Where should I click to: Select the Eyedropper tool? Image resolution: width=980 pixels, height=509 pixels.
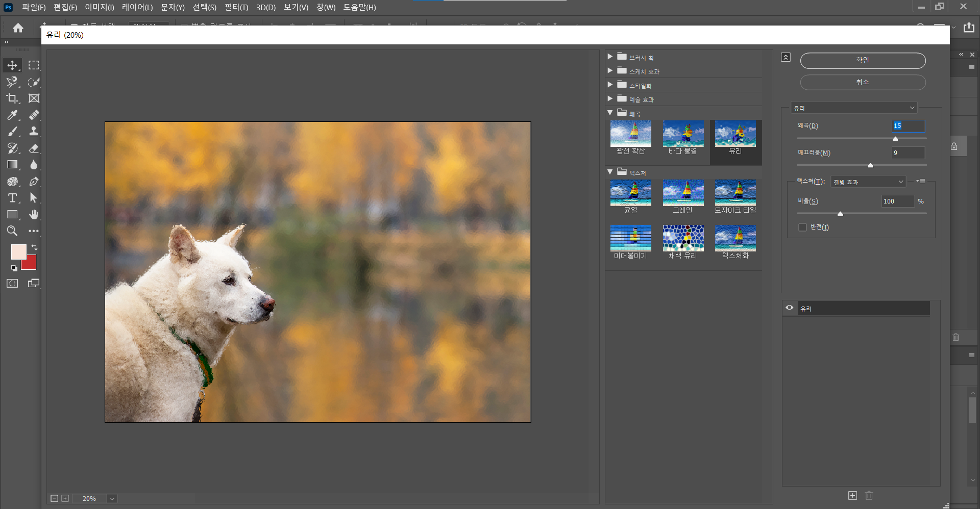[12, 115]
